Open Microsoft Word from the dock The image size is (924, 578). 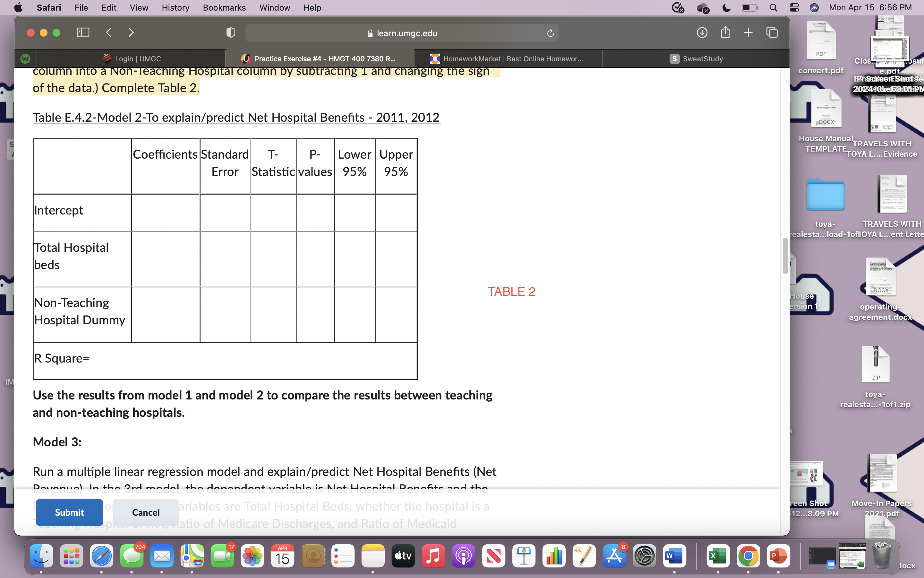pos(675,556)
